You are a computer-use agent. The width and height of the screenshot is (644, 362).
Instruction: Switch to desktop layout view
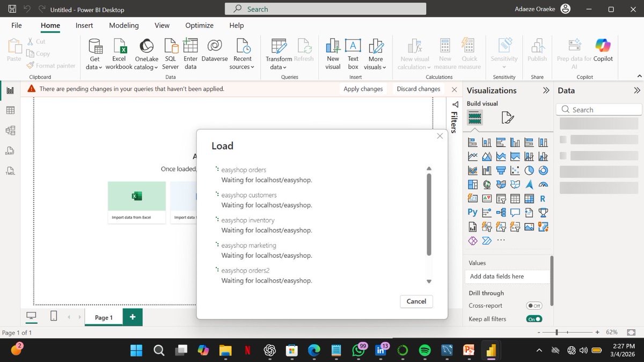pyautogui.click(x=31, y=316)
